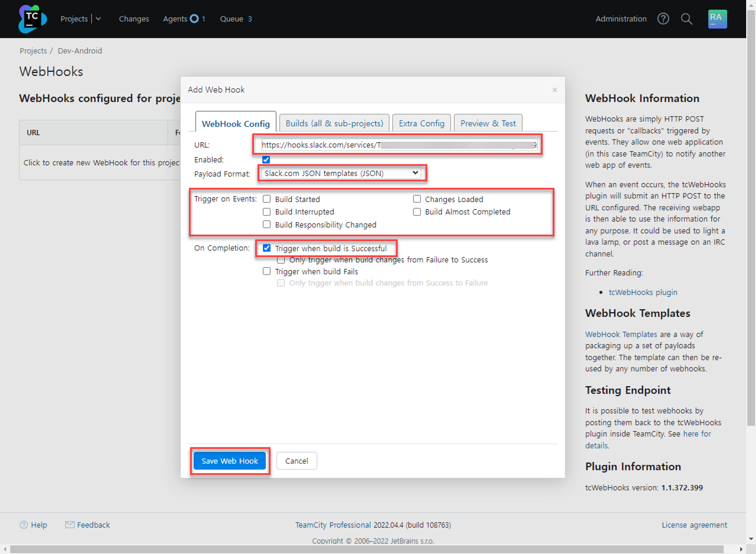The width and height of the screenshot is (756, 554).
Task: Click the Dev-Android breadcrumb
Action: (80, 50)
